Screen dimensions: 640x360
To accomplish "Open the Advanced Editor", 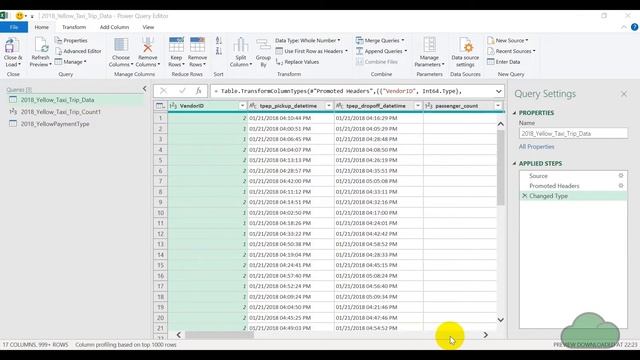I will [78, 51].
